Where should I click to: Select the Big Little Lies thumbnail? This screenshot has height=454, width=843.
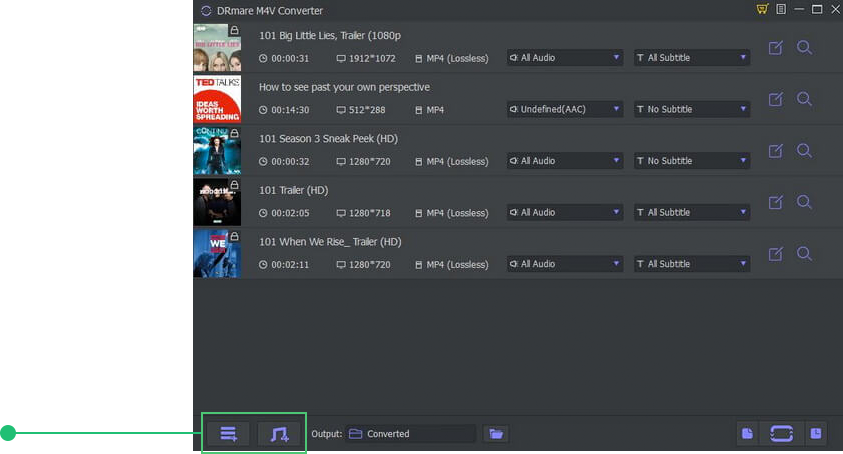click(217, 48)
